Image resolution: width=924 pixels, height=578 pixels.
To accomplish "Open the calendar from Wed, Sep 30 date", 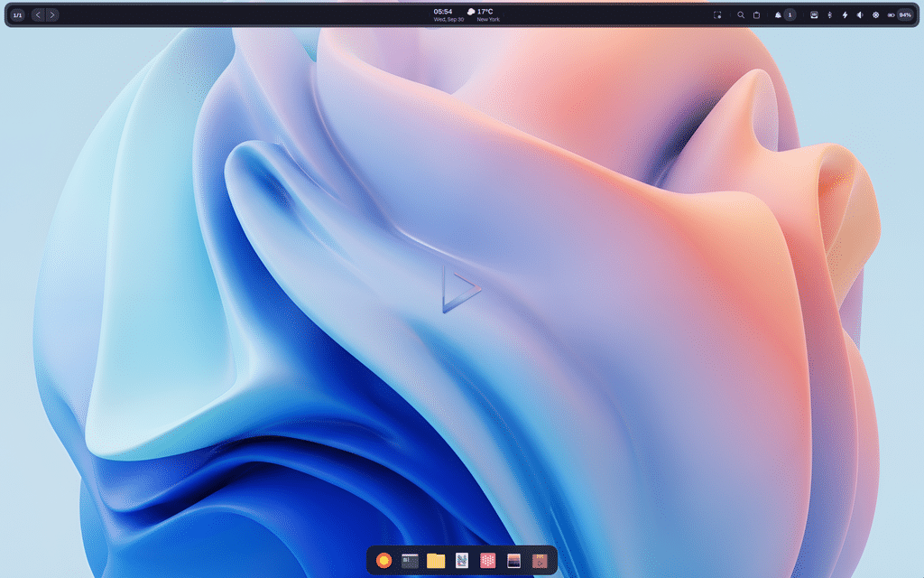I will coord(448,20).
